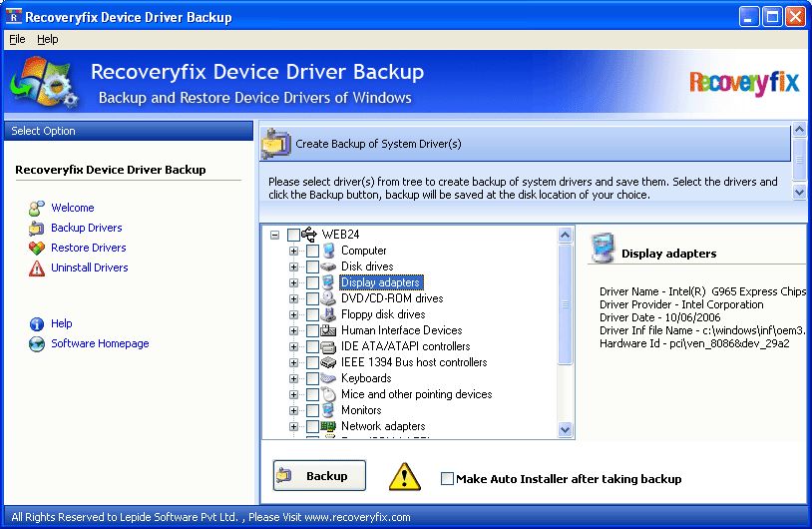Image resolution: width=812 pixels, height=529 pixels.
Task: Open the File menu
Action: [x=17, y=39]
